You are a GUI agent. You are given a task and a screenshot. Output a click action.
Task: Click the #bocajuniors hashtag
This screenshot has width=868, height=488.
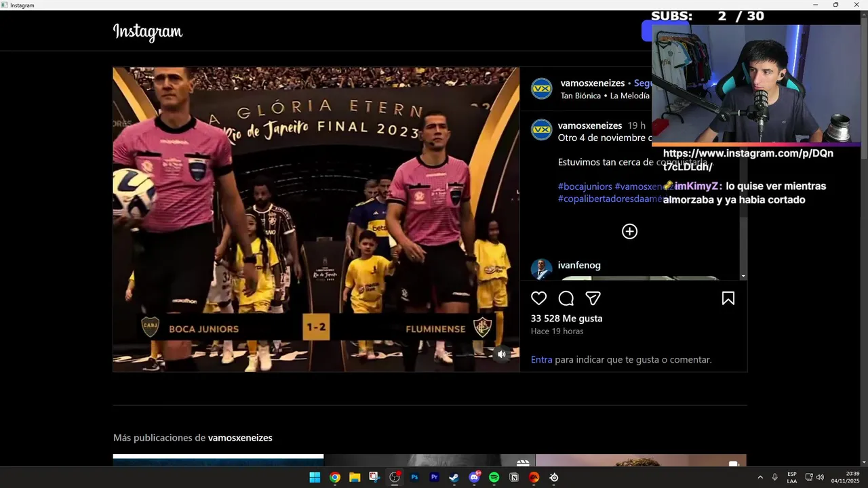585,186
